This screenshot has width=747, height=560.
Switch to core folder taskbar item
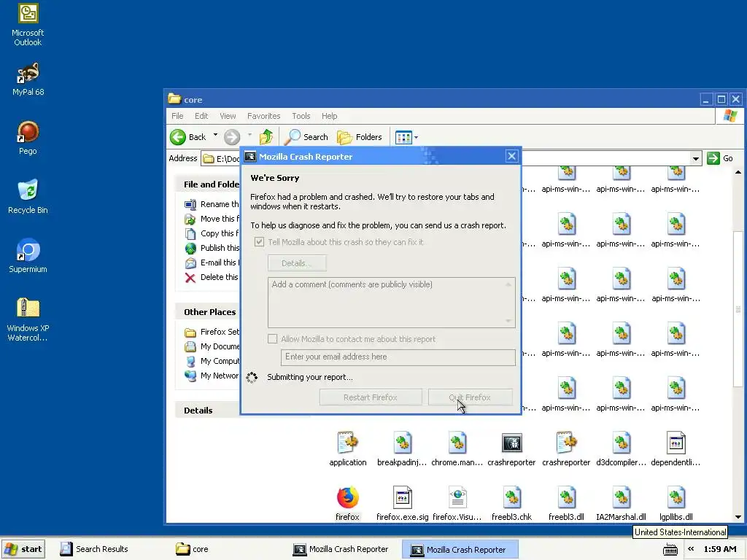[193, 549]
